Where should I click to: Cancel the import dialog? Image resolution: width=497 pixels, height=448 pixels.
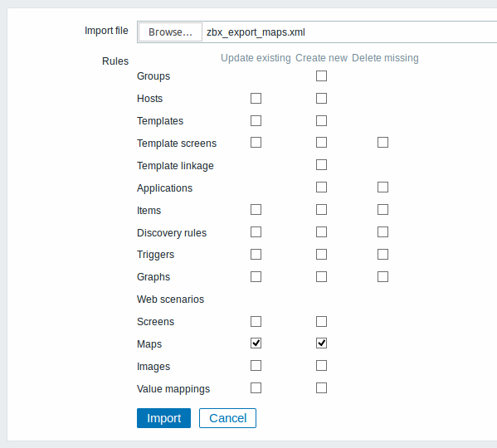coord(227,418)
